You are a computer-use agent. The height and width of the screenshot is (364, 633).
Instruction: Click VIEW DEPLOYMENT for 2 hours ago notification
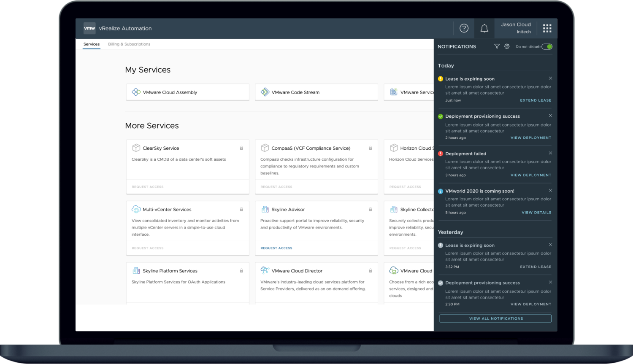point(531,138)
